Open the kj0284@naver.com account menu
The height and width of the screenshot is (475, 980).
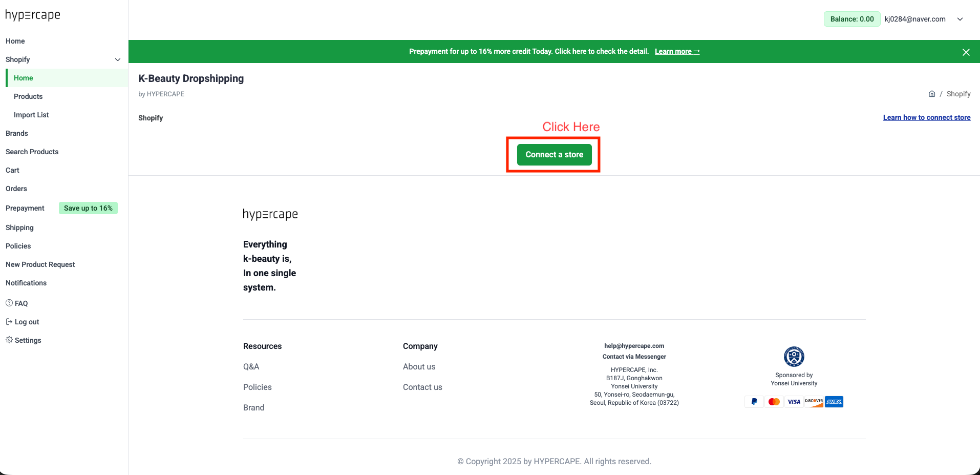914,19
